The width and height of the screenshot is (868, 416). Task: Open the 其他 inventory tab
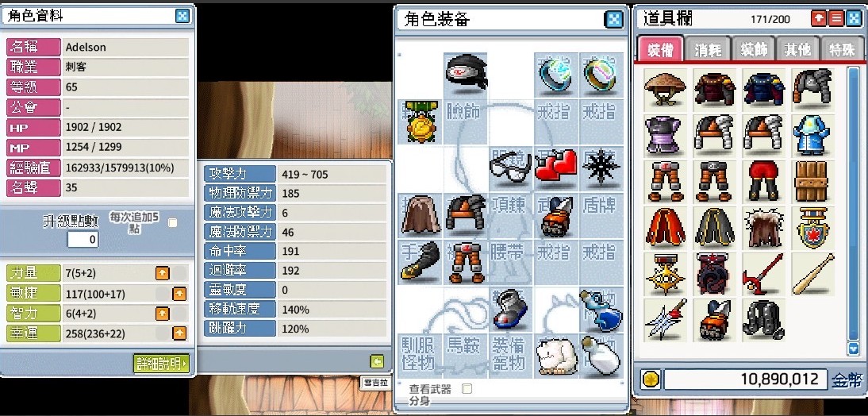coord(797,50)
